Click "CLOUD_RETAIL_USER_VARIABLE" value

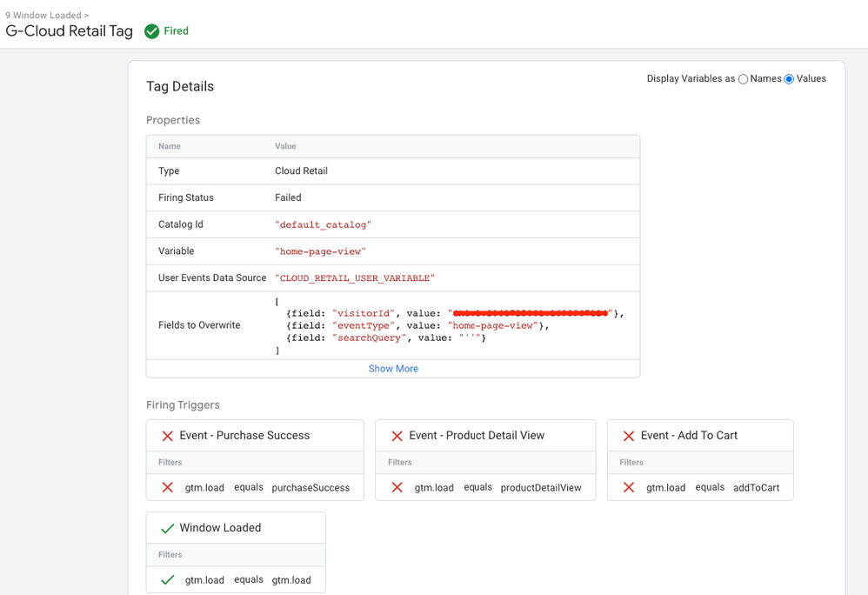(354, 277)
